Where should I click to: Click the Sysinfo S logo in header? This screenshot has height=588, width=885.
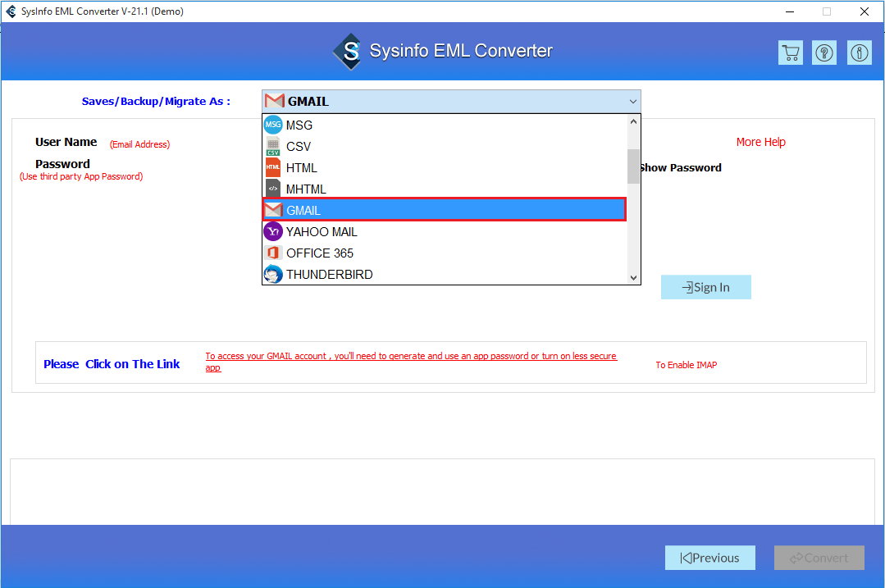pos(349,52)
